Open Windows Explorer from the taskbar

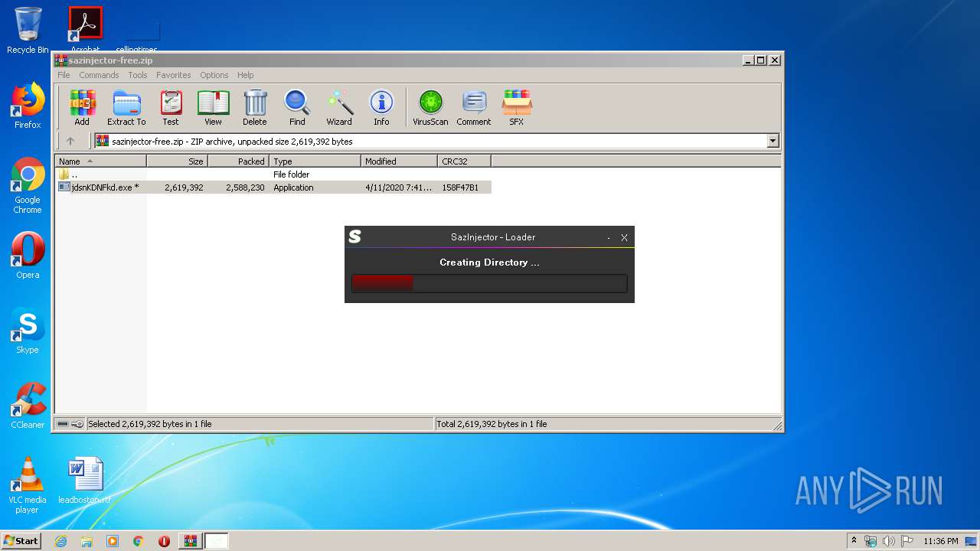tap(87, 541)
